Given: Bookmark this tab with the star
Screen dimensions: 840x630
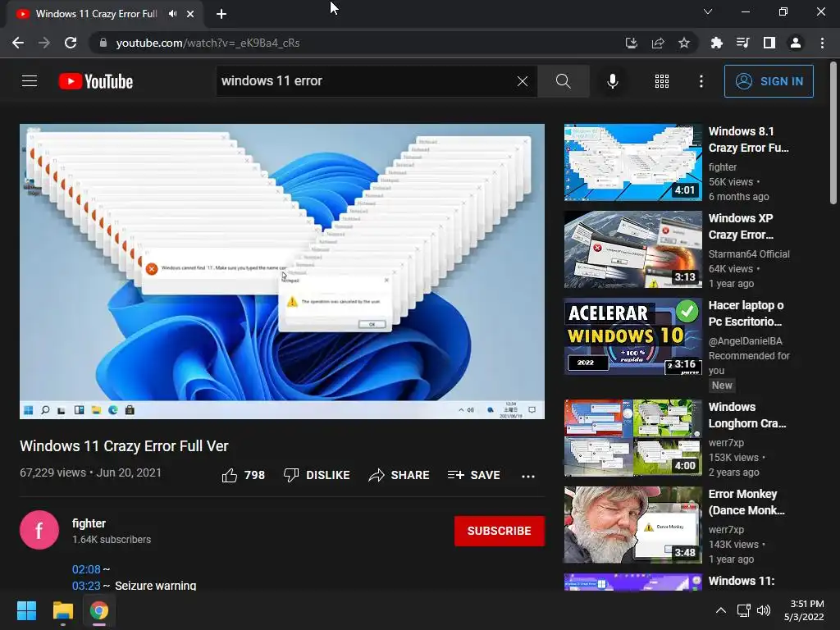Looking at the screenshot, I should point(684,43).
